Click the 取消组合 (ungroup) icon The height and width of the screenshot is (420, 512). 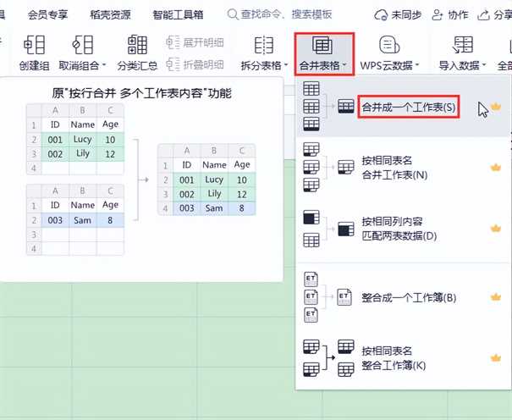[82, 45]
